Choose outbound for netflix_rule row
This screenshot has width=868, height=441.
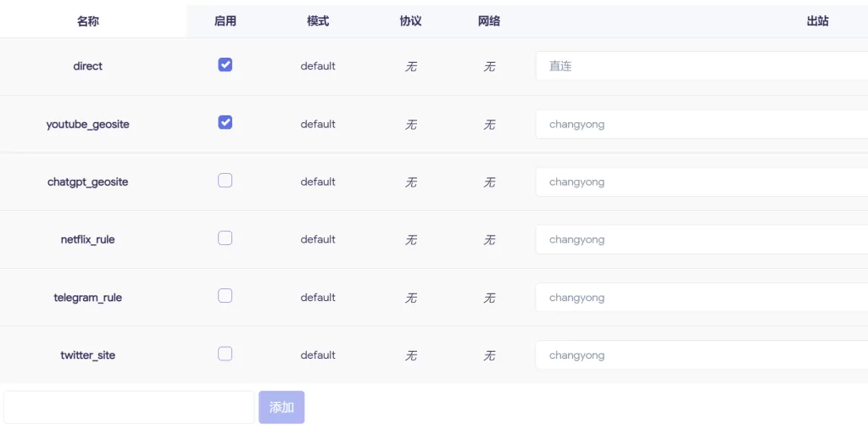[702, 239]
